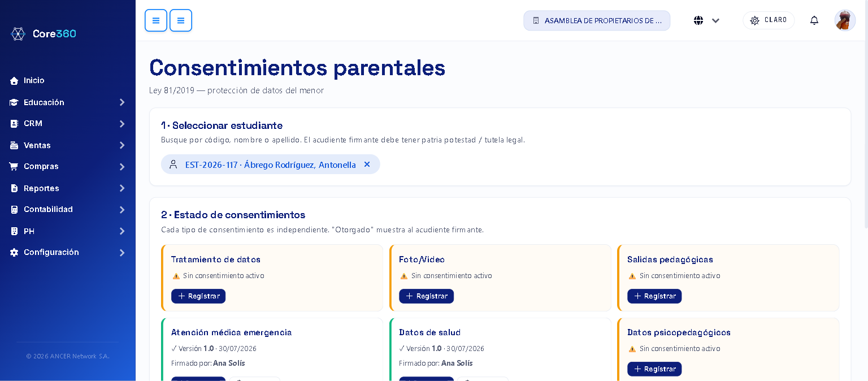Click the Compras shopping cart icon
Screen dimensions: 868x381
tap(14, 166)
